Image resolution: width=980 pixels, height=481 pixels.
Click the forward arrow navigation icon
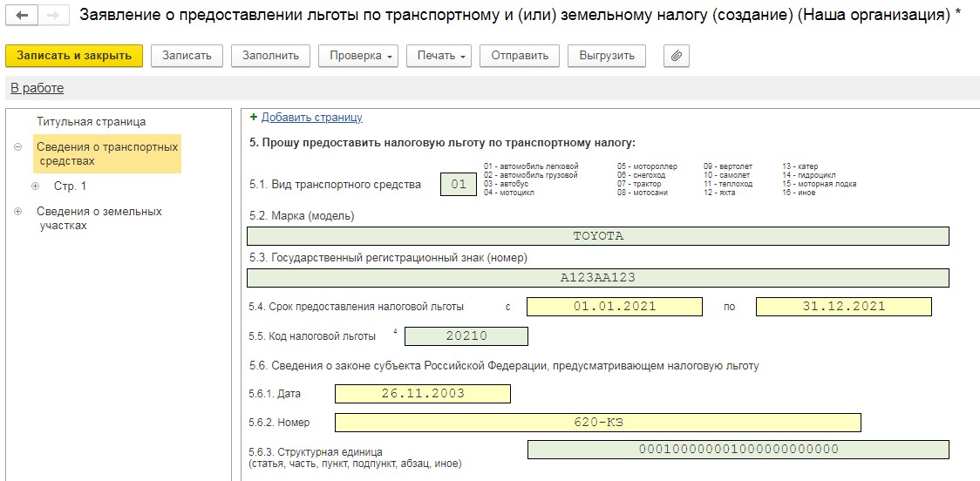54,15
